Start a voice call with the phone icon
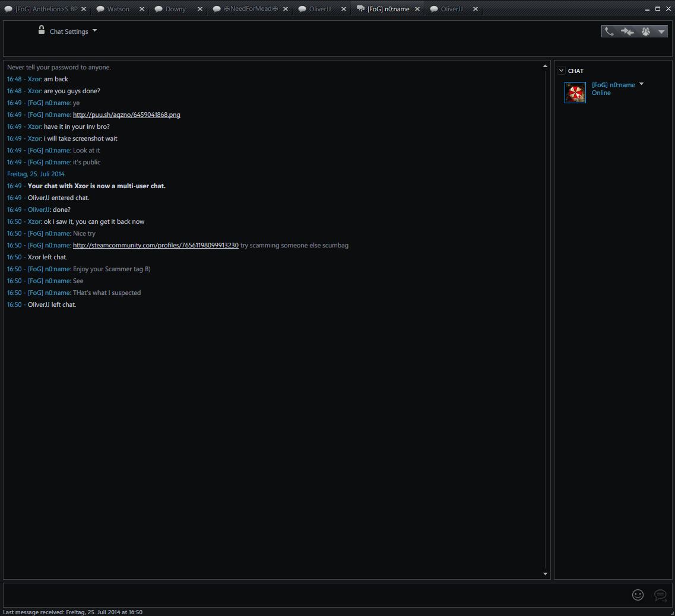The height and width of the screenshot is (616, 675). click(609, 31)
